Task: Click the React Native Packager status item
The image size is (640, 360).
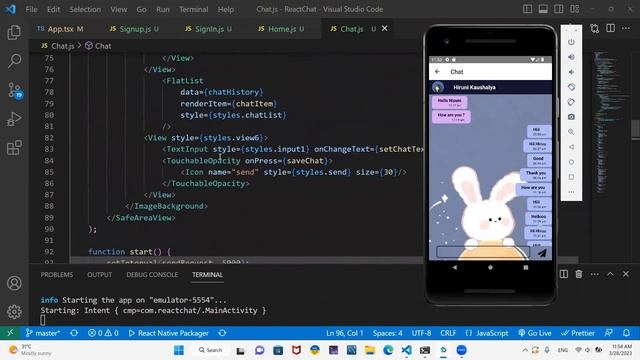Action: click(x=169, y=333)
